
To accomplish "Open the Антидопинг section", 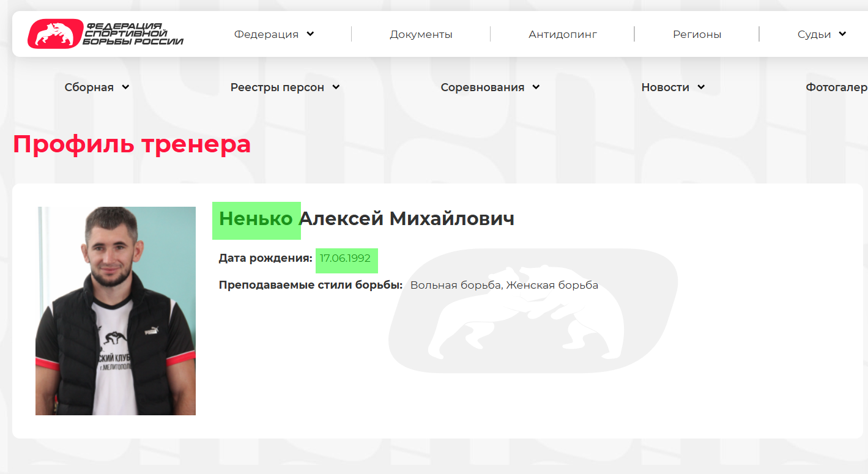I will click(x=562, y=34).
